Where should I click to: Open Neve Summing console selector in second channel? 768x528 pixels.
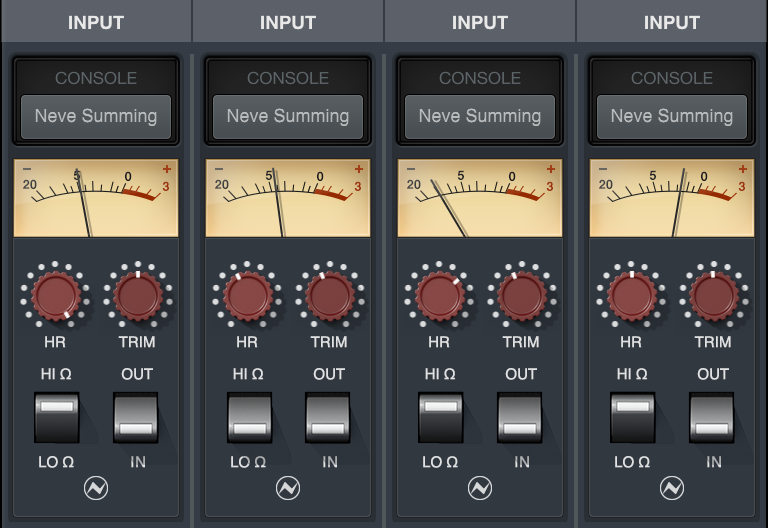point(288,117)
